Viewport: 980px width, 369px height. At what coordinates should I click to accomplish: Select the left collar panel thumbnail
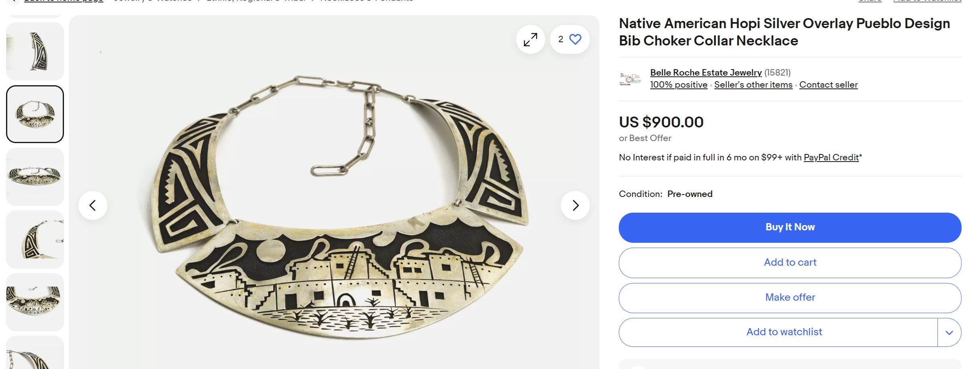point(35,240)
